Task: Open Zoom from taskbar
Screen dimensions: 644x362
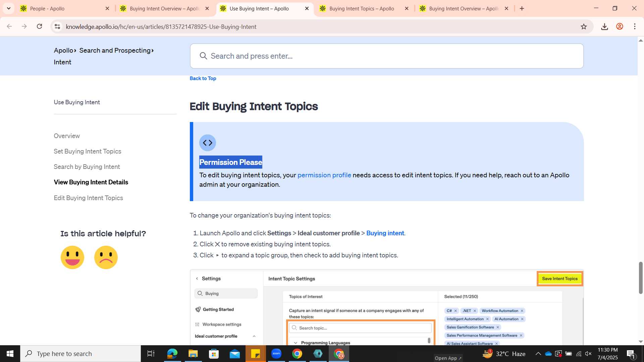Action: click(x=276, y=354)
